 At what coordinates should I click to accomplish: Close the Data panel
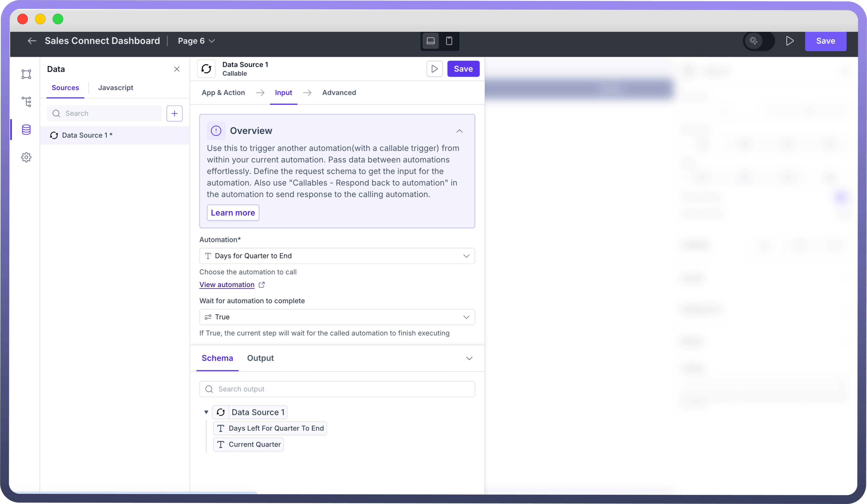177,69
